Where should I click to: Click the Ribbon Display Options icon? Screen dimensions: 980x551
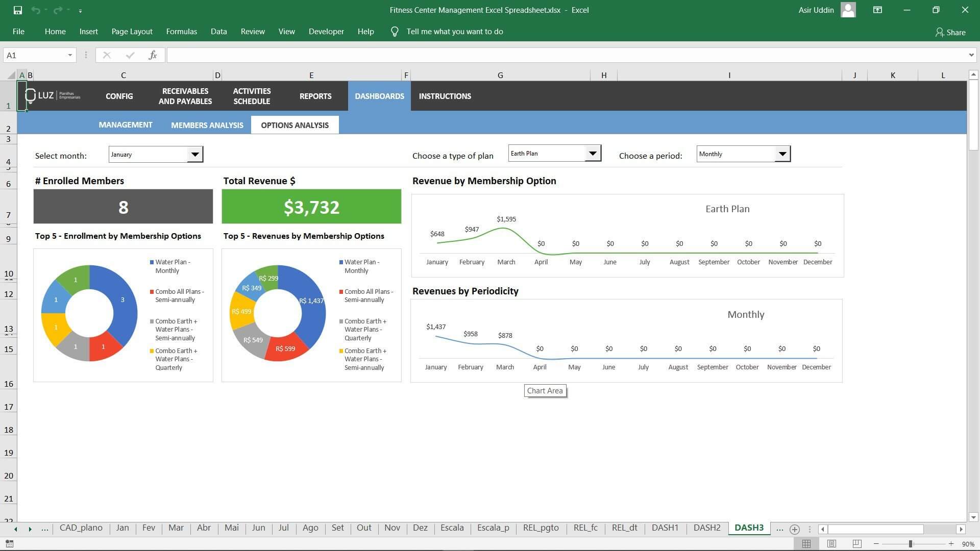(877, 10)
